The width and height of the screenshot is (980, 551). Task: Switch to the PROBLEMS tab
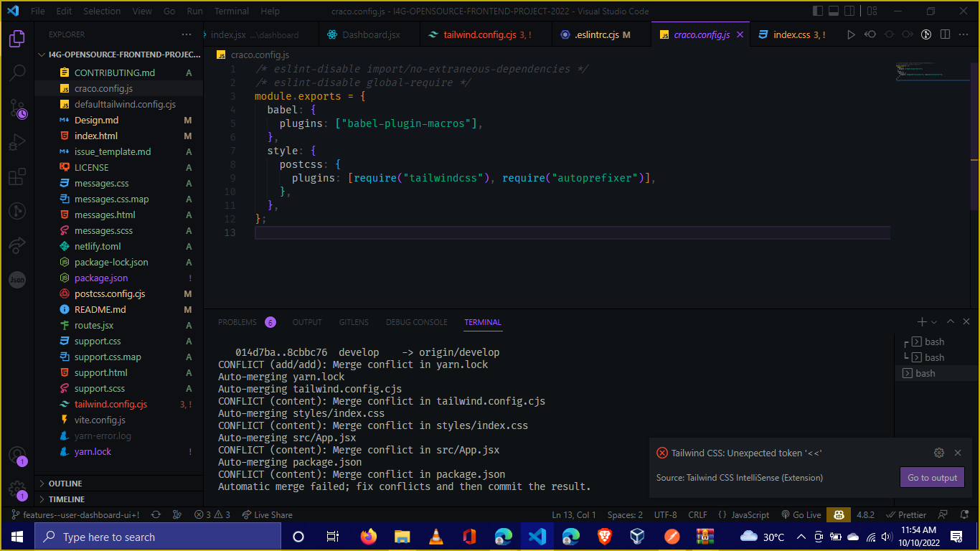pos(237,322)
